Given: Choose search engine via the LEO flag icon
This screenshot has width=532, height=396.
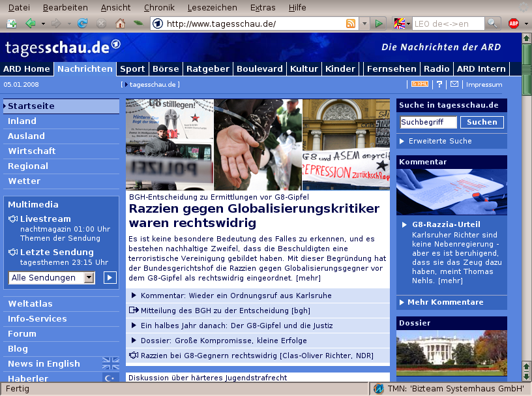Looking at the screenshot, I should (x=400, y=23).
